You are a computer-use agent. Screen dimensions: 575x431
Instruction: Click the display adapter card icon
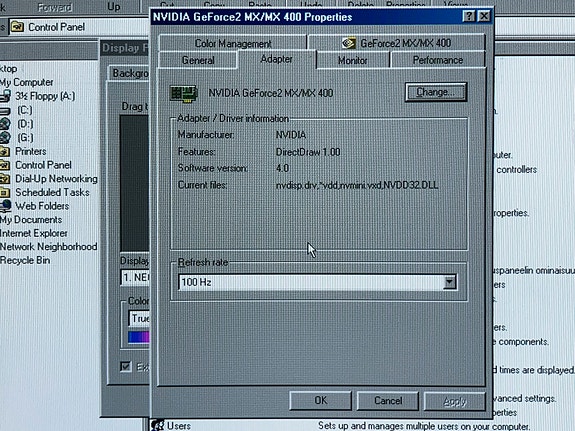pos(184,94)
